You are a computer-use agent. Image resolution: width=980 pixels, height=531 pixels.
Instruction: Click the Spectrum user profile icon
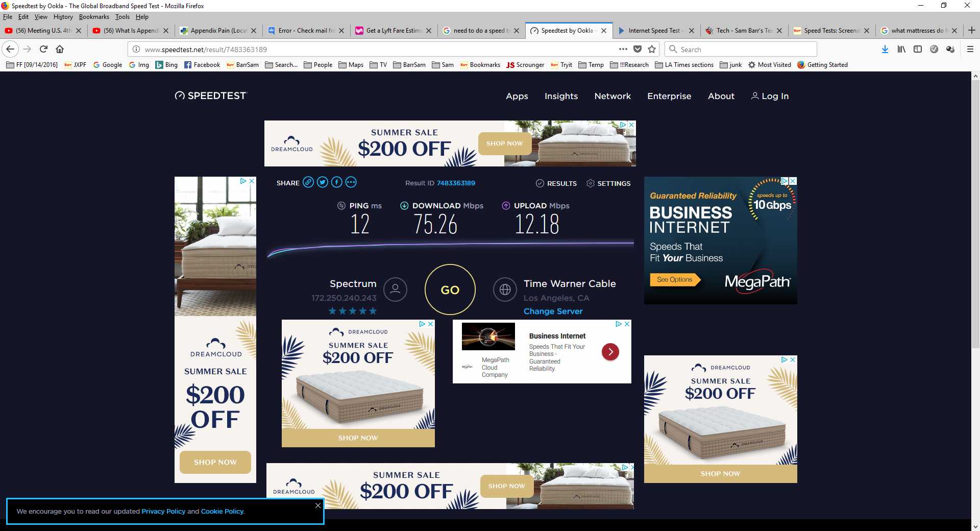point(395,289)
